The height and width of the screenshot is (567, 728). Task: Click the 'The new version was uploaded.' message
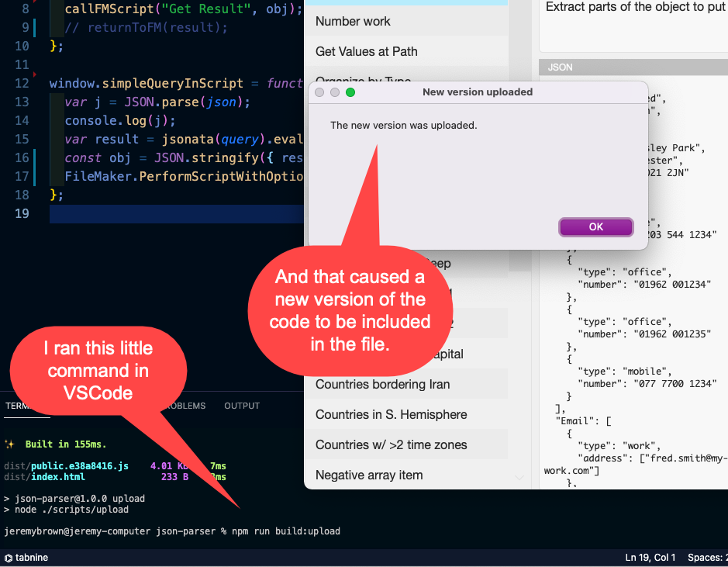click(403, 126)
